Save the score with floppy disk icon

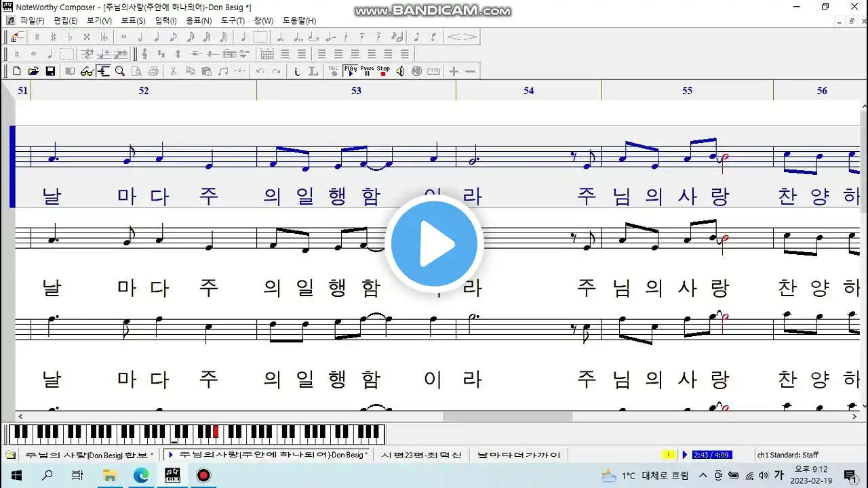pyautogui.click(x=50, y=71)
